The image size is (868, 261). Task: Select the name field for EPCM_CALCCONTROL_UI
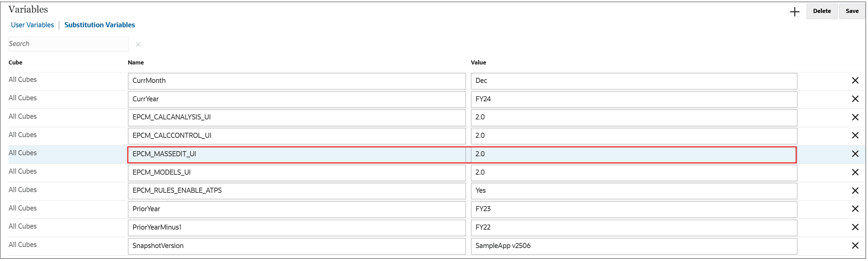coord(297,136)
